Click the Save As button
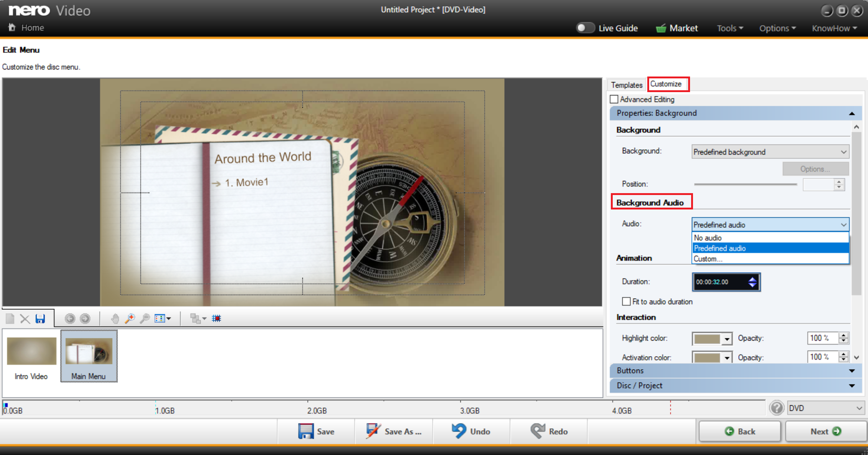 coord(394,431)
